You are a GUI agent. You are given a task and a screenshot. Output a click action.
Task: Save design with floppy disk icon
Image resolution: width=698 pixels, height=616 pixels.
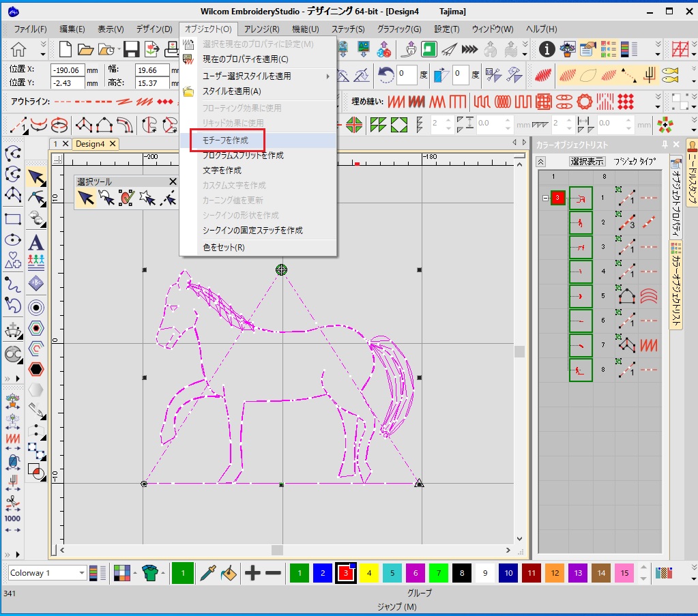click(131, 49)
